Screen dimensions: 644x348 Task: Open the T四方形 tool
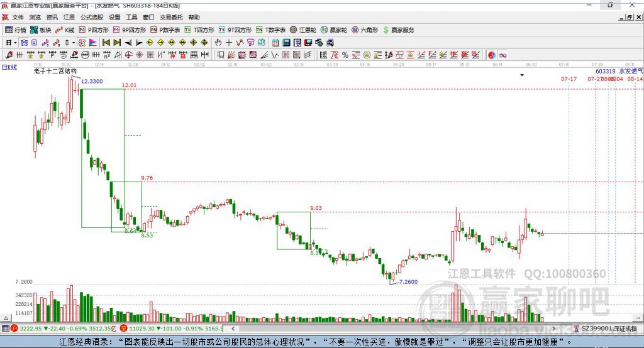[199, 30]
